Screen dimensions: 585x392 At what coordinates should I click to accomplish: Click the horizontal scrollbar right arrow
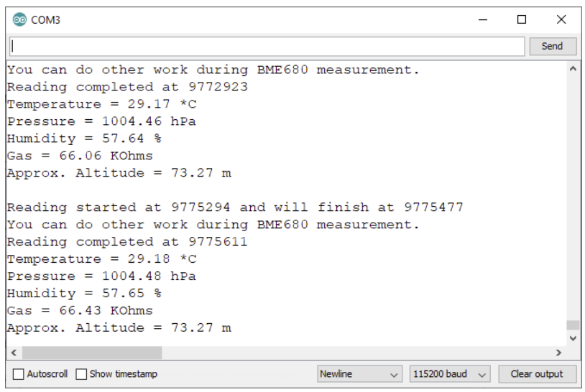point(558,353)
